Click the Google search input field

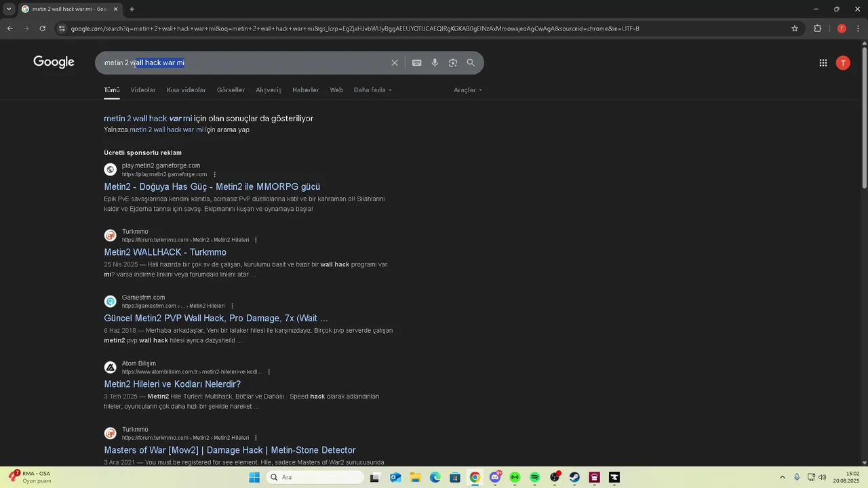244,63
